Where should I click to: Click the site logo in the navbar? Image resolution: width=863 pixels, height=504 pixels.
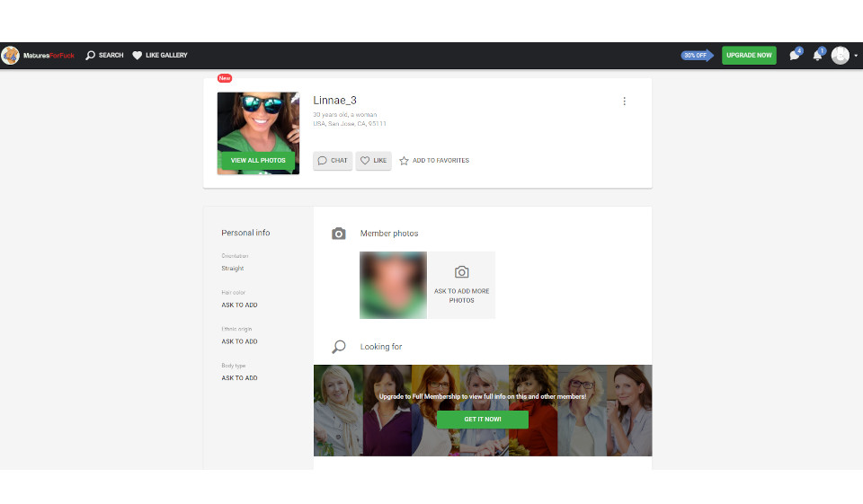point(39,56)
